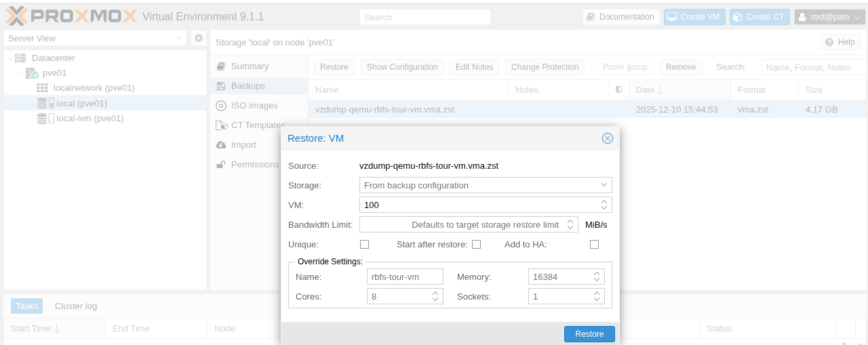Switch to the Tasks tab

tap(26, 306)
